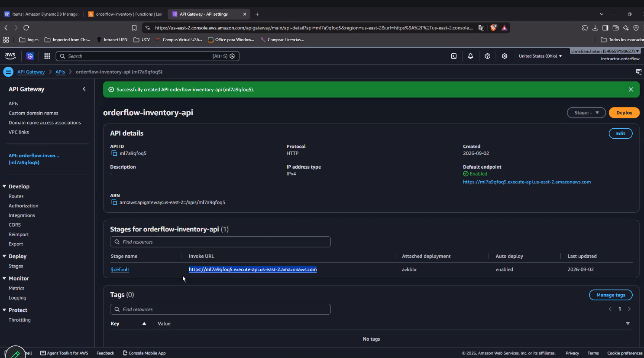The width and height of the screenshot is (644, 358).
Task: Focus the AWS console Search box
Action: [x=148, y=56]
